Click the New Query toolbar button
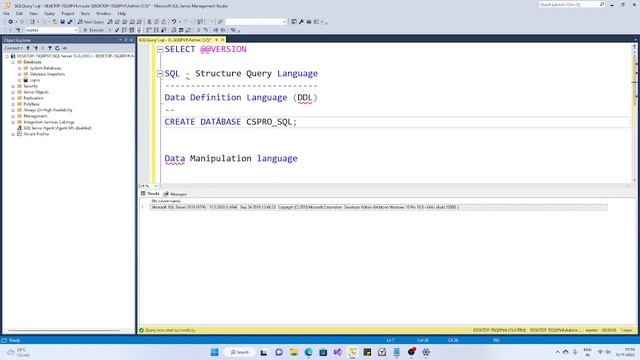This screenshot has height=360, width=640. click(91, 22)
